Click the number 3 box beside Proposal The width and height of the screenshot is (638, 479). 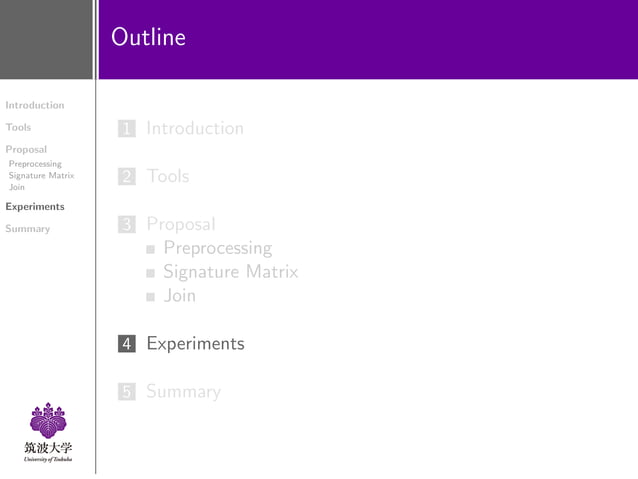[x=126, y=225]
